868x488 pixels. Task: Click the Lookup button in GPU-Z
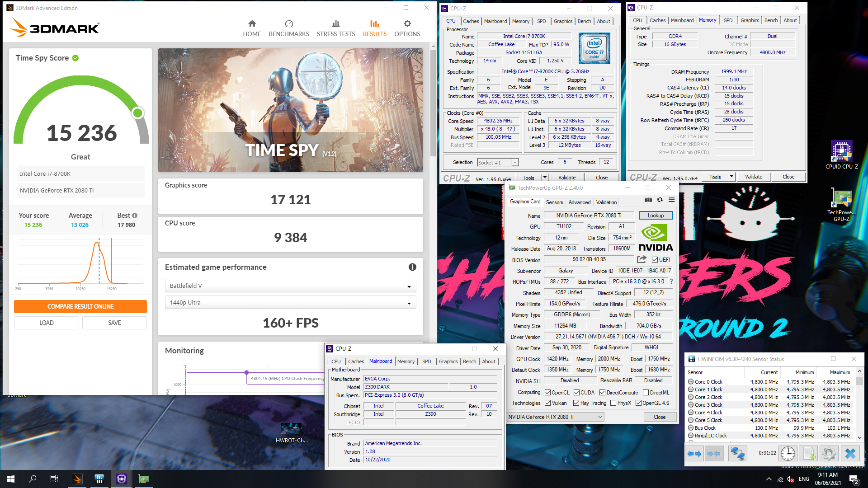point(656,216)
